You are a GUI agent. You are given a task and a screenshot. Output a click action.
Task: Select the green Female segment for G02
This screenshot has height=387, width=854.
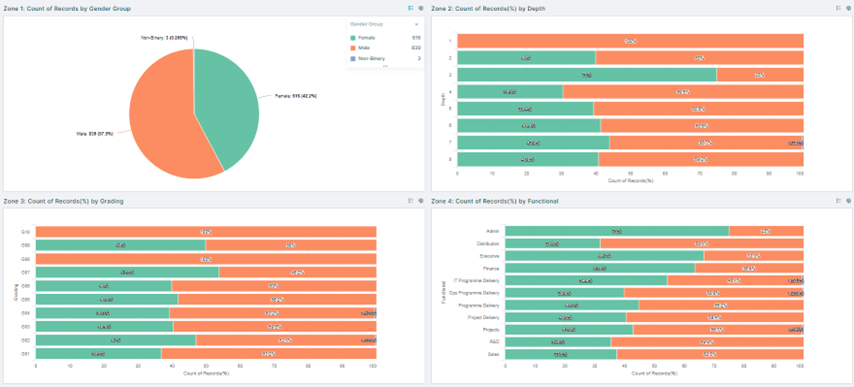[x=116, y=341]
